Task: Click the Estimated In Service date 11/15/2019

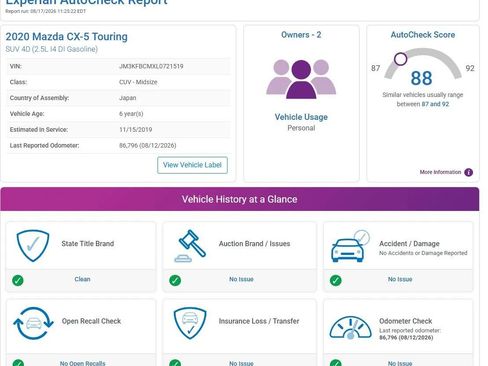Action: click(136, 130)
